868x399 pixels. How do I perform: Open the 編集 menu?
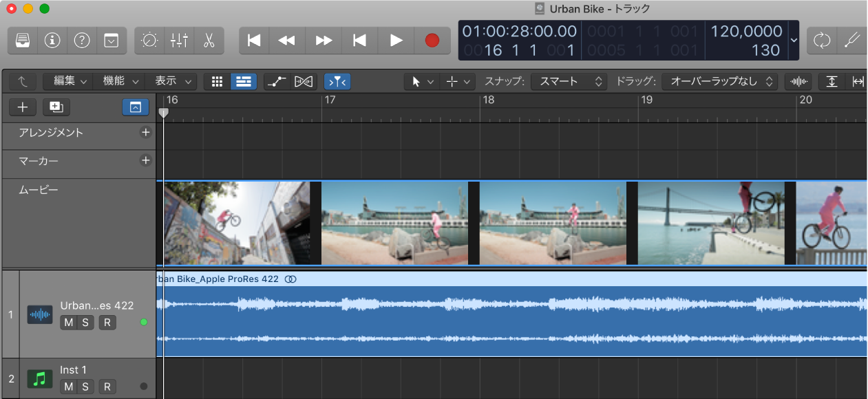67,81
